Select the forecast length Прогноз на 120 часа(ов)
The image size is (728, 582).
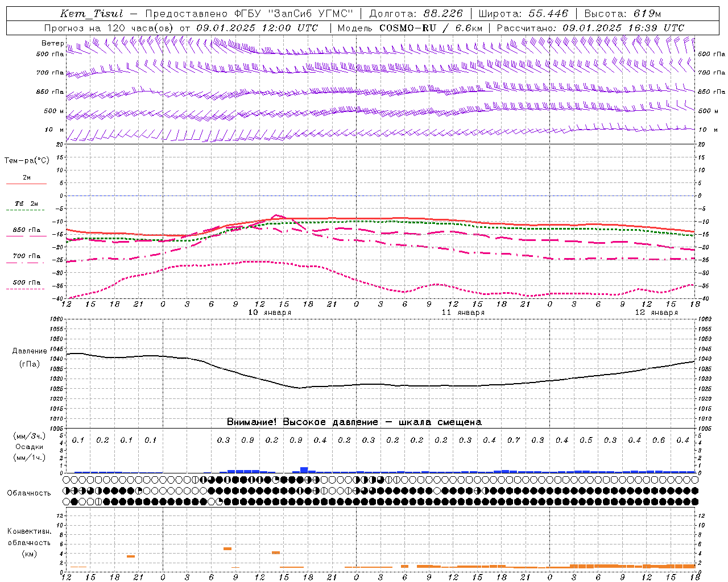coord(109,28)
